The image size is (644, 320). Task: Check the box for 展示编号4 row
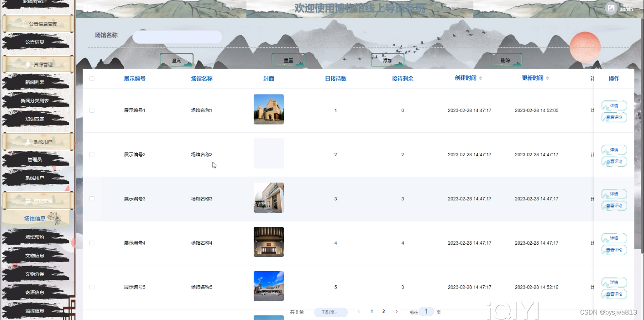click(x=92, y=243)
